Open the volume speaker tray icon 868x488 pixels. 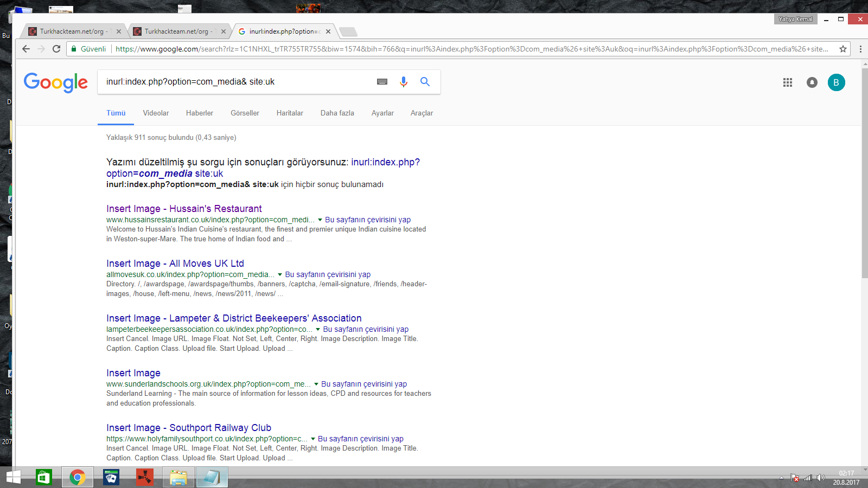pos(821,478)
